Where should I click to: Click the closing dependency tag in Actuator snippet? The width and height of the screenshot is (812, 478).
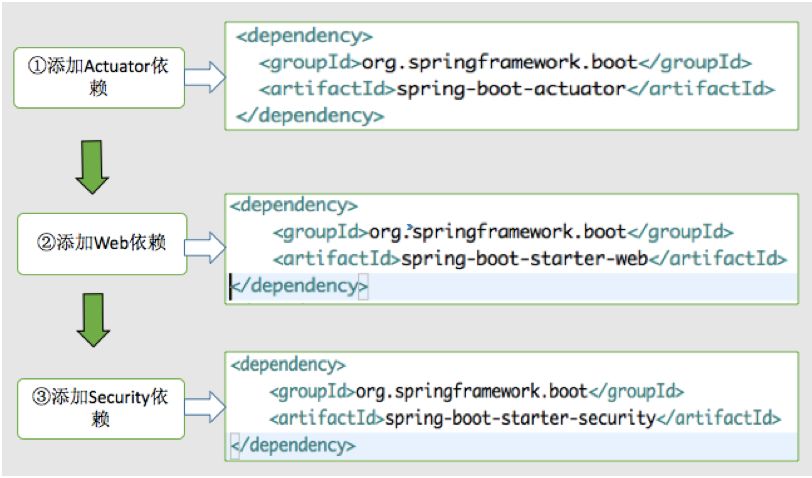tap(310, 115)
